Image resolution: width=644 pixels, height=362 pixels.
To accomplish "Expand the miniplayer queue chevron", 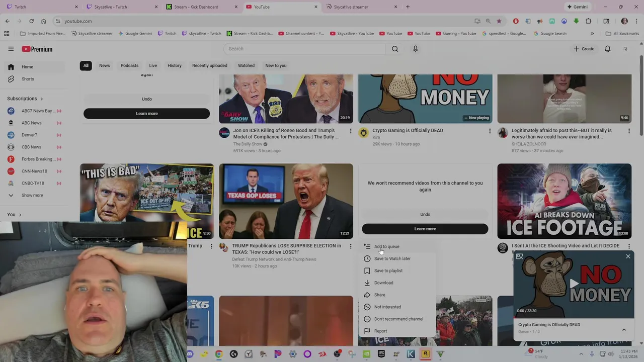I will pyautogui.click(x=624, y=330).
